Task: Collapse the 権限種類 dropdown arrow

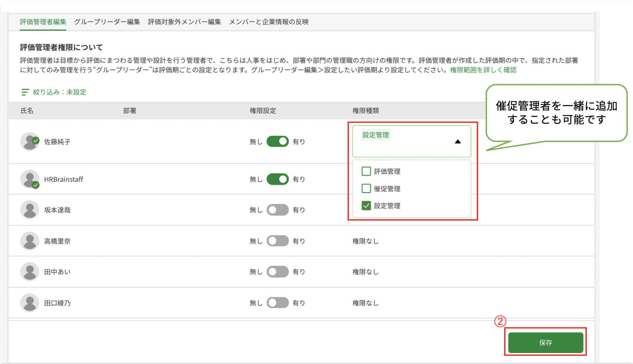Action: click(x=458, y=142)
